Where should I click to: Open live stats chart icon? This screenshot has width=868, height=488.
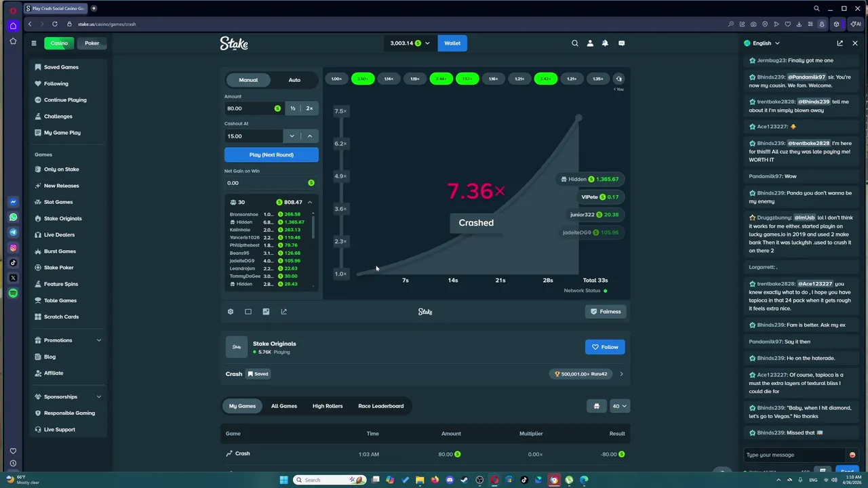click(266, 312)
